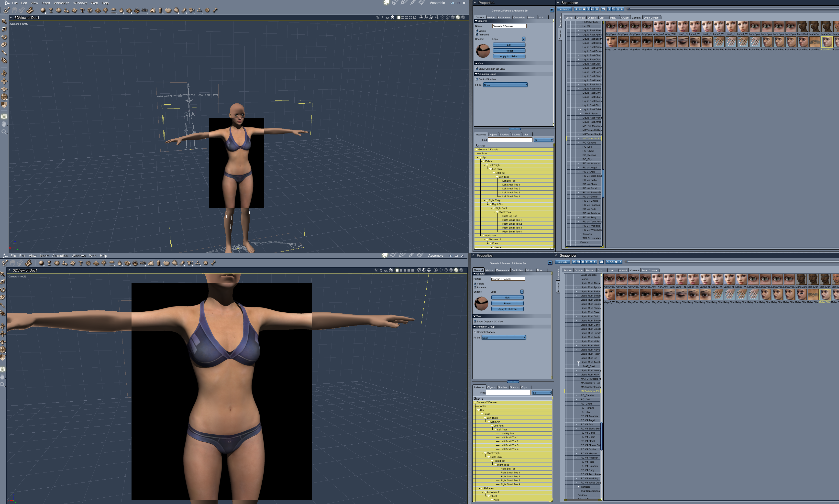Click the bone tool icon in lower window toolbar

pyautogui.click(x=213, y=263)
